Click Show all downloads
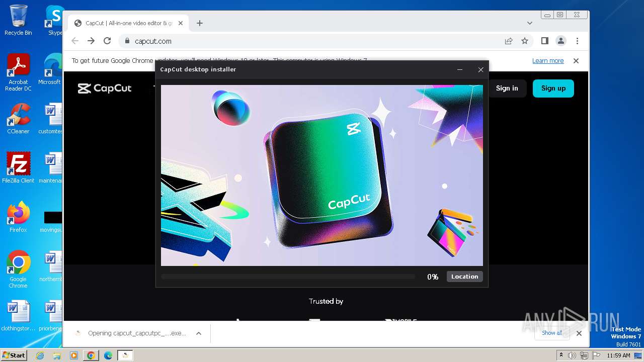Screen dimensions: 644x362 [552, 333]
